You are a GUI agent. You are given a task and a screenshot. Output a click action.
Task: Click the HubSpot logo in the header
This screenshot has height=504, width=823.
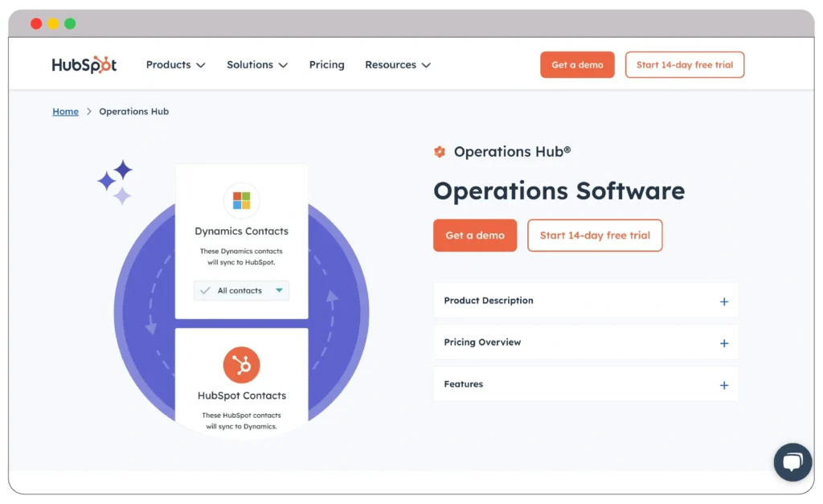[84, 64]
